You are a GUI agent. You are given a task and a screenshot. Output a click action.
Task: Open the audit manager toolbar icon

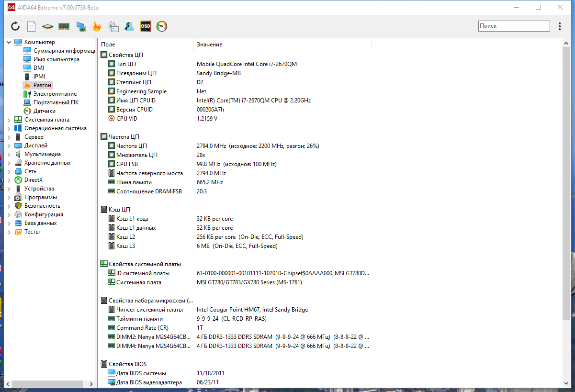pos(113,26)
